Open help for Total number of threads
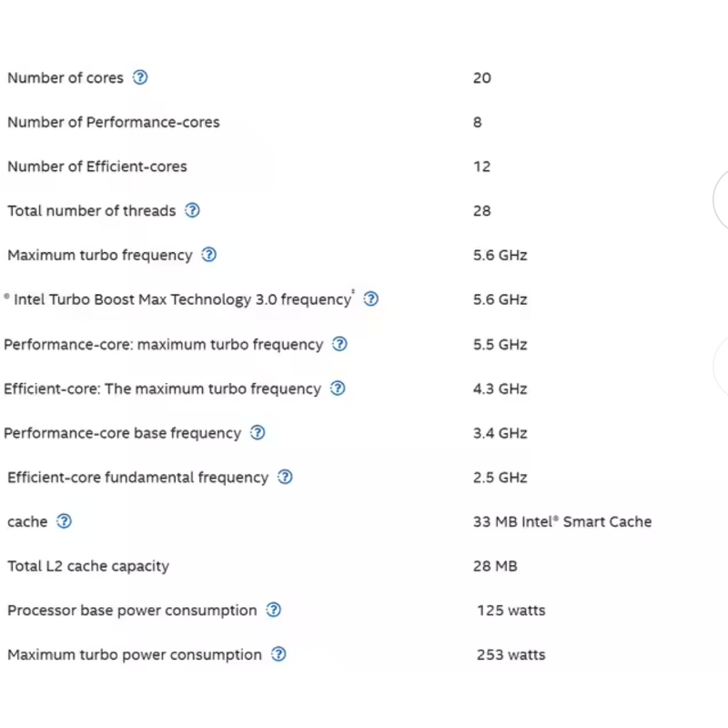This screenshot has height=728, width=728. (x=192, y=210)
